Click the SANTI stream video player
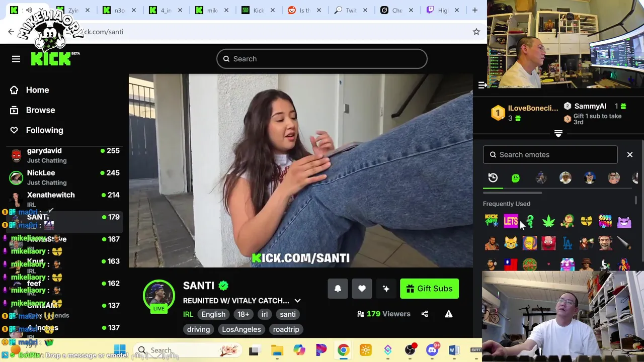The height and width of the screenshot is (362, 644). (300, 171)
